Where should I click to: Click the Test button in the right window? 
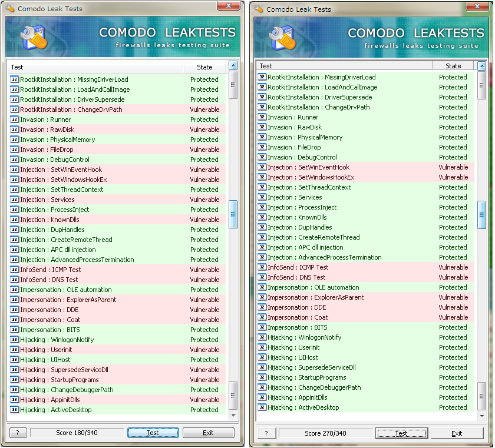click(x=401, y=433)
